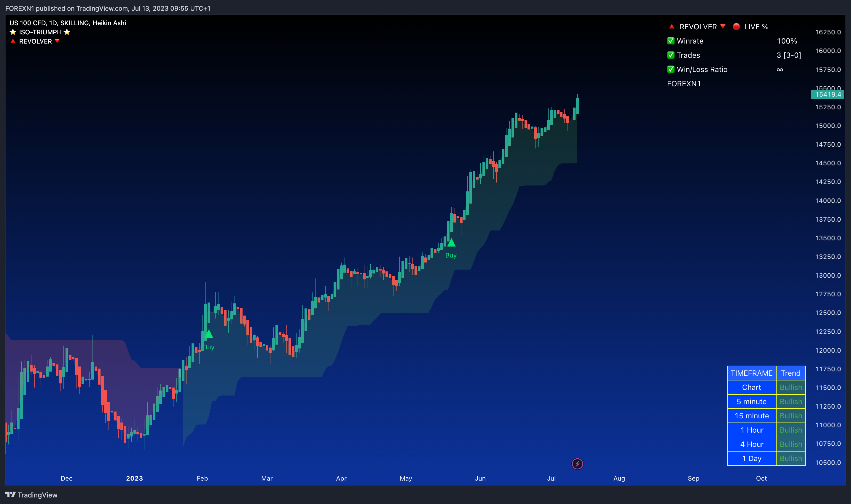
Task: Click the ISO-TRIUMPH indicator label
Action: (40, 32)
